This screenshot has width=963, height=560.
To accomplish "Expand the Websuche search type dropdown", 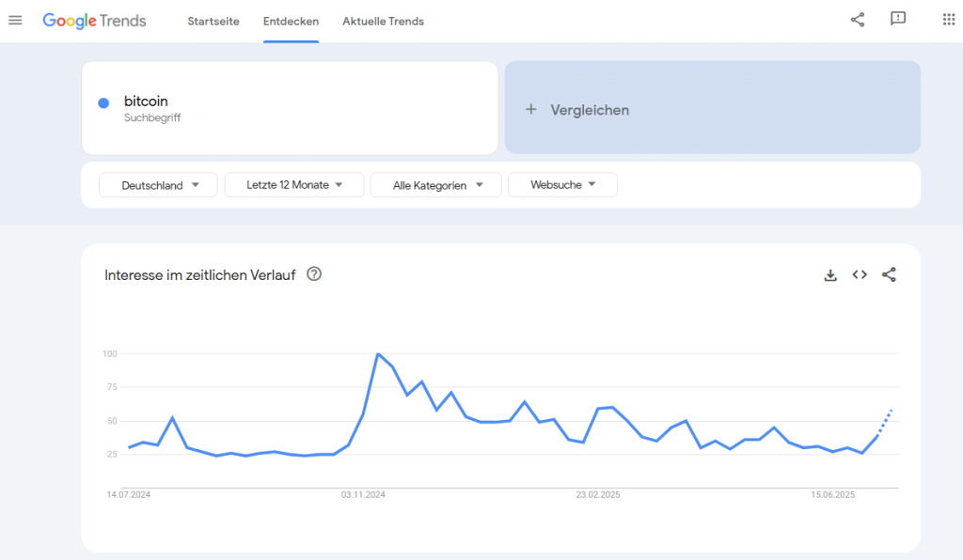I will pyautogui.click(x=562, y=184).
